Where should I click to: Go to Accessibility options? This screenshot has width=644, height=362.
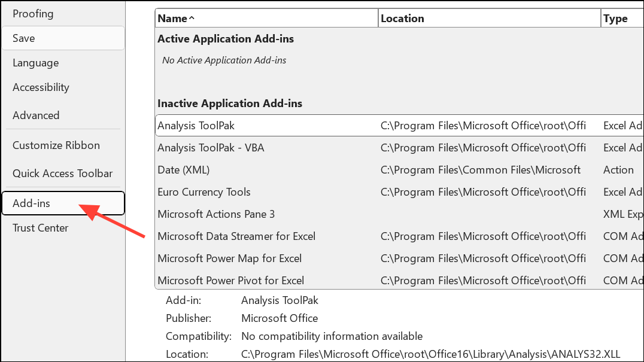[41, 87]
